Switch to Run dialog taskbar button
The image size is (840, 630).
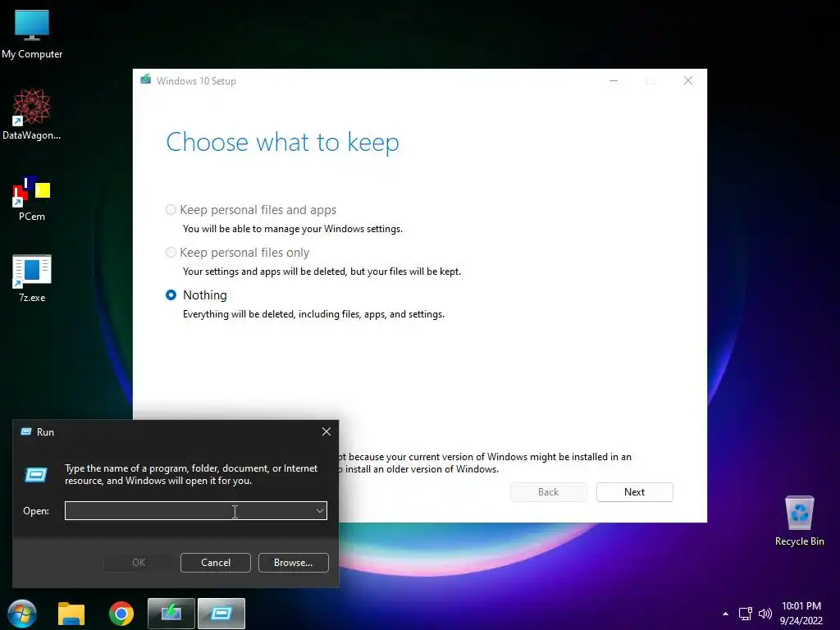coord(221,614)
